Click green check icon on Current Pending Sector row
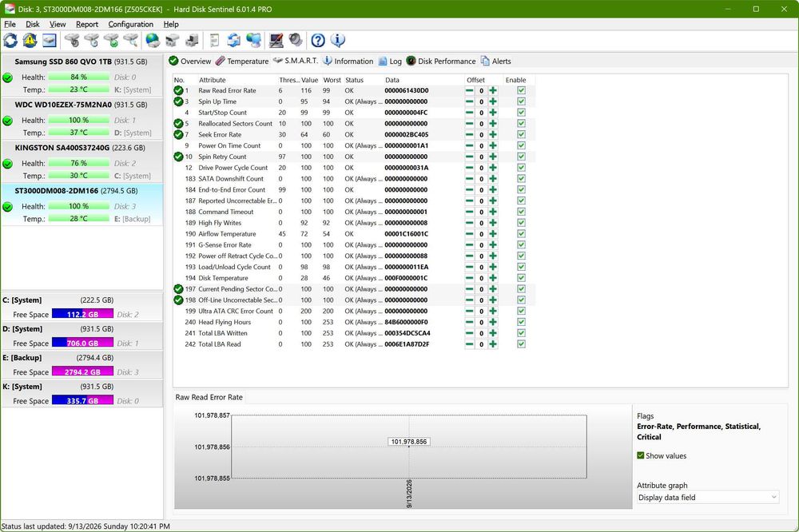Viewport: 799px width, 532px height. point(178,289)
